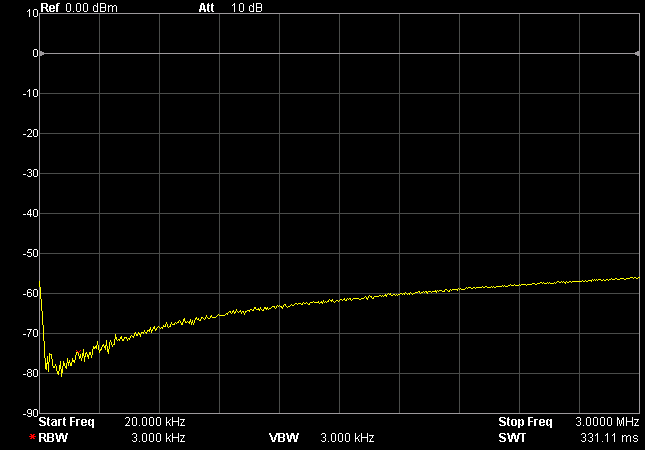645x450 pixels.
Task: Select the Att 10 dB readout
Action: pos(230,7)
